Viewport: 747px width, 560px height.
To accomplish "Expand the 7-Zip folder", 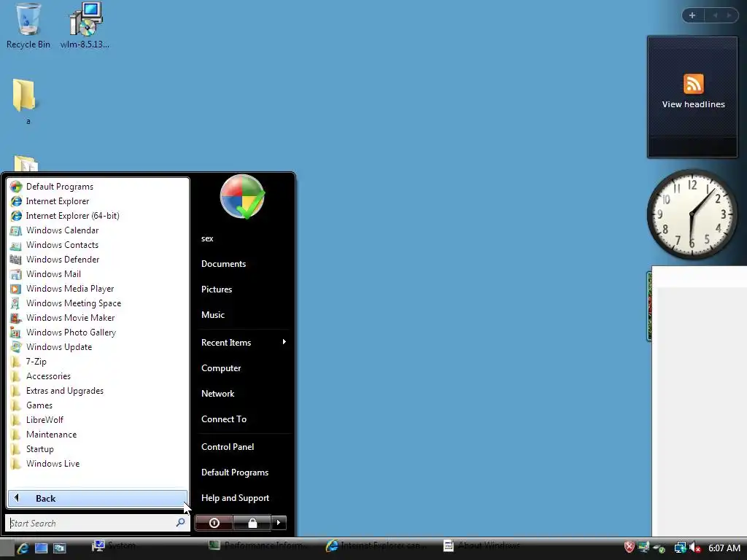I will 98,362.
